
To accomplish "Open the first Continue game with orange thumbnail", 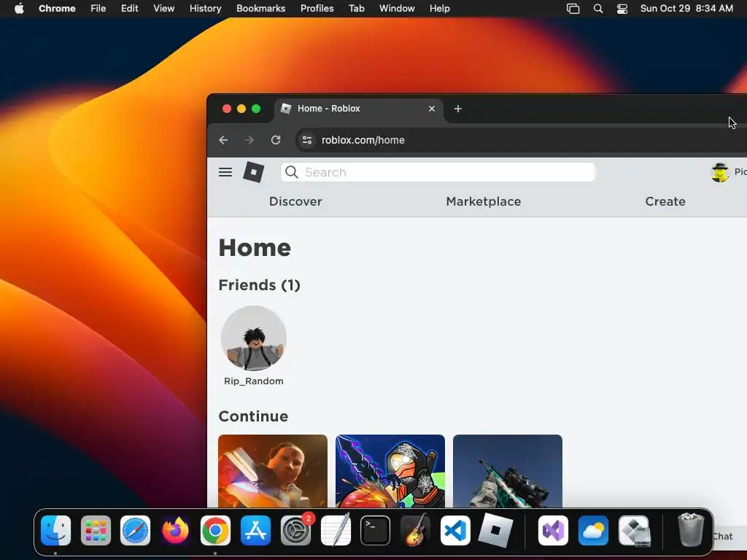I will pyautogui.click(x=273, y=471).
